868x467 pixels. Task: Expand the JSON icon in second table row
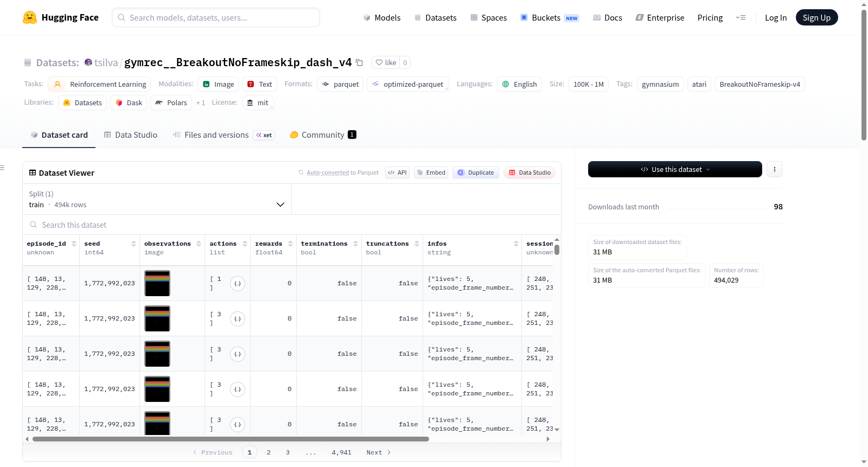tap(238, 318)
